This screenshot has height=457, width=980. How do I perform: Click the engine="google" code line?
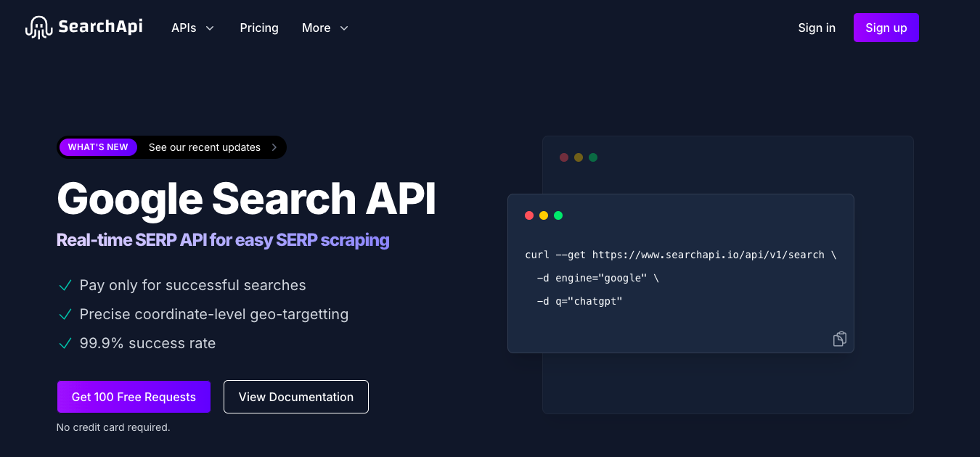(598, 278)
